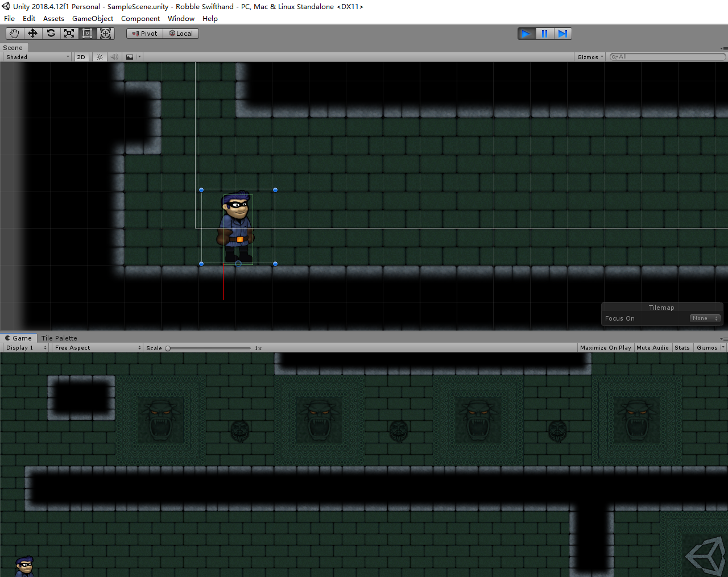Image resolution: width=728 pixels, height=577 pixels.
Task: Click the bottom-right selection handle of robber
Action: click(275, 264)
